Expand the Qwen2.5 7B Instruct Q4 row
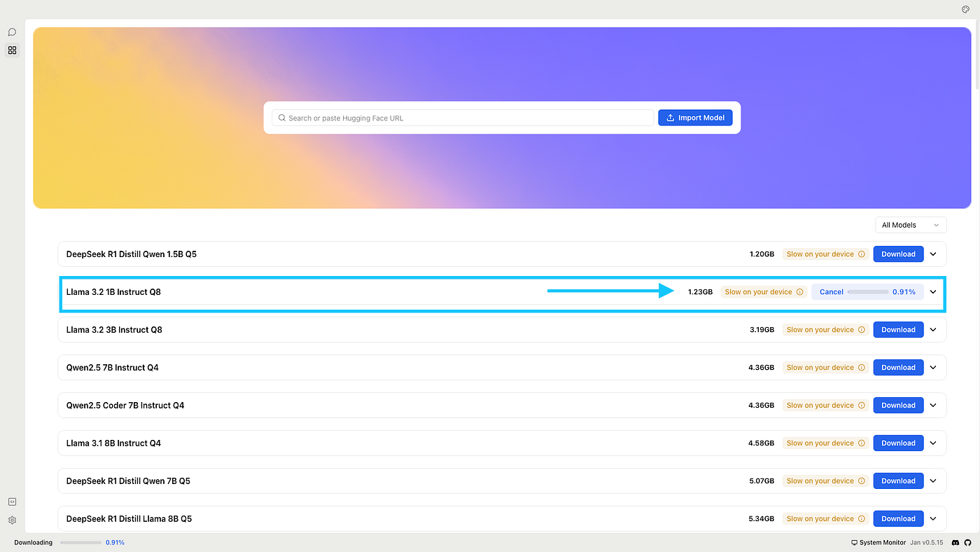This screenshot has width=980, height=552. click(933, 368)
